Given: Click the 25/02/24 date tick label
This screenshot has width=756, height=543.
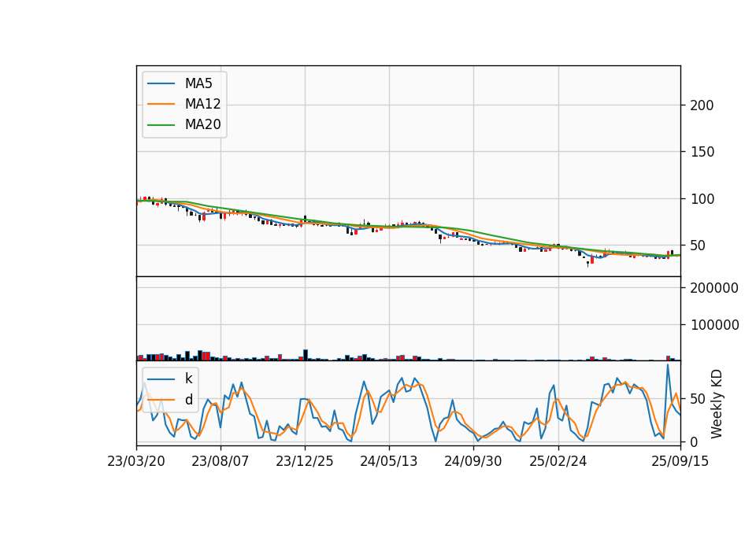Looking at the screenshot, I should point(558,461).
